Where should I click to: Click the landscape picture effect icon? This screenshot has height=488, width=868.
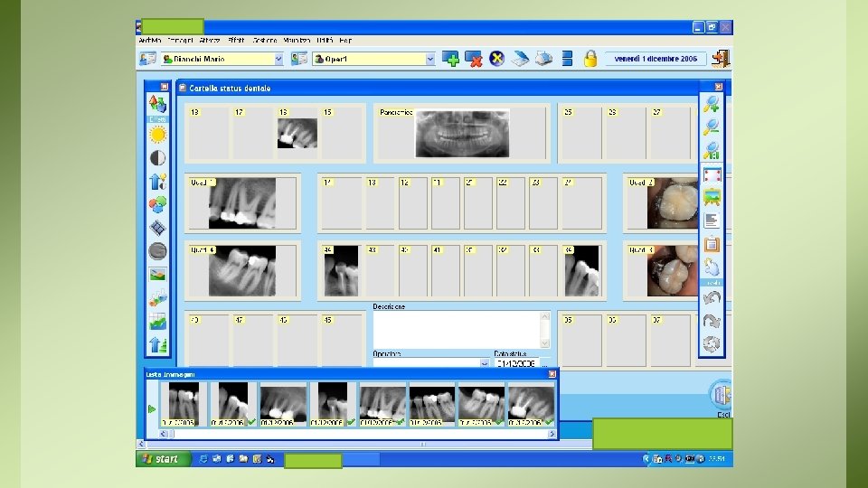point(157,275)
